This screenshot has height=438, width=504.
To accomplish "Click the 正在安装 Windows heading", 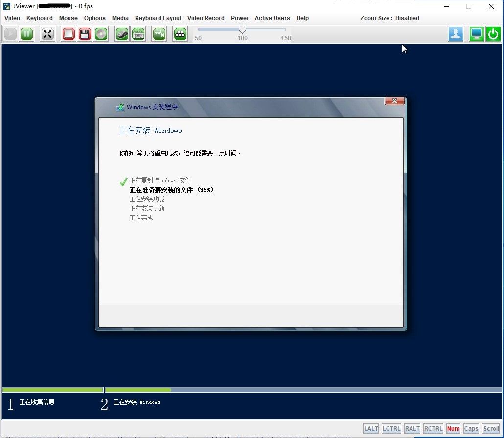I will click(x=150, y=130).
